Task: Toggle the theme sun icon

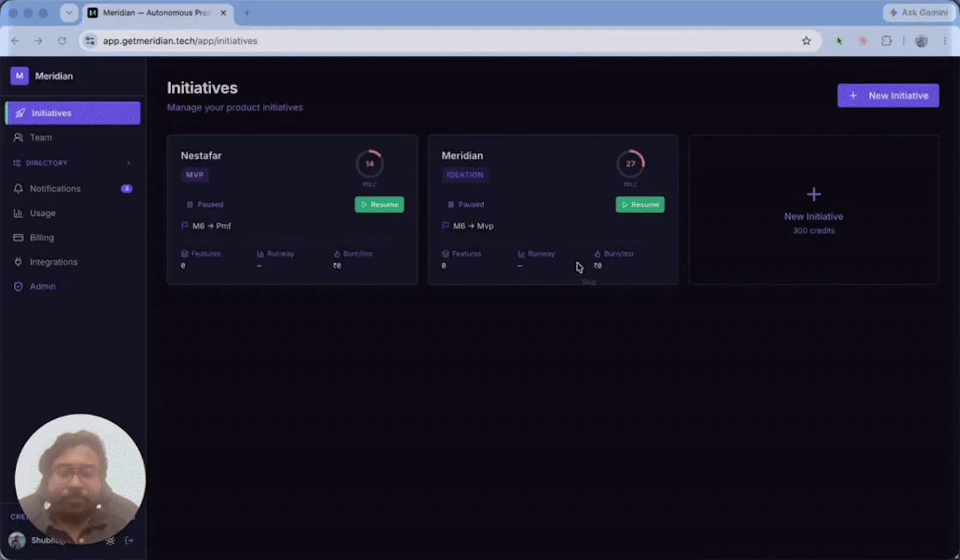Action: click(110, 541)
